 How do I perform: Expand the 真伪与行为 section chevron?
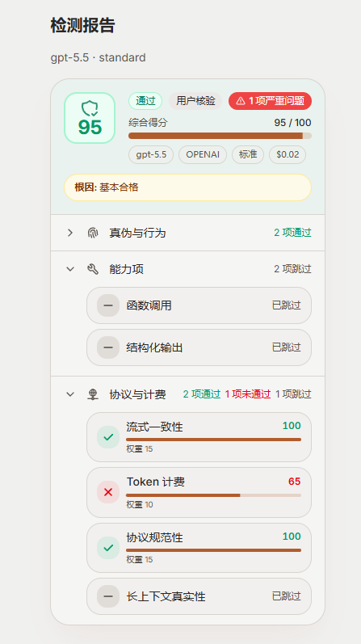pyautogui.click(x=70, y=233)
